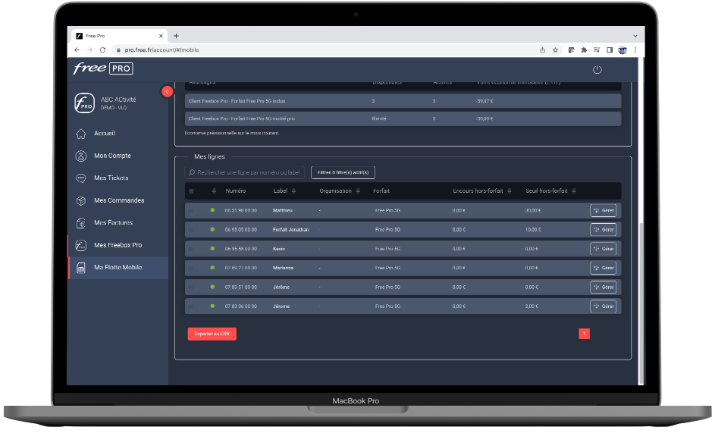Click the site padlock icon
717x433 pixels.
coord(118,50)
